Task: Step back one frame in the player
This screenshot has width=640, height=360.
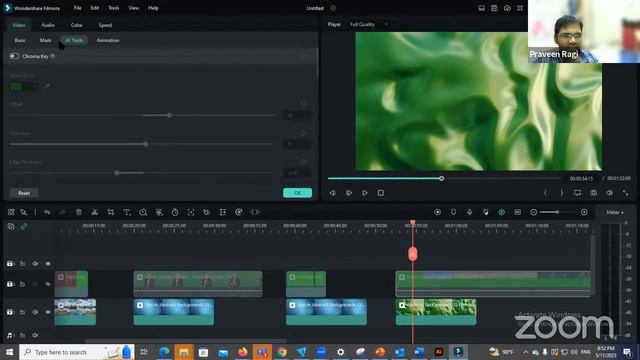Action: [x=333, y=193]
